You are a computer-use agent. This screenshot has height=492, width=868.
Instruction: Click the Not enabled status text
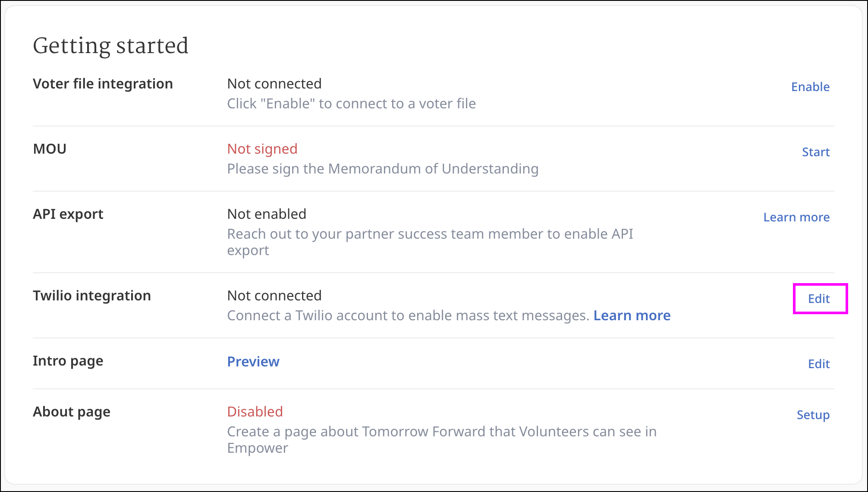tap(267, 214)
